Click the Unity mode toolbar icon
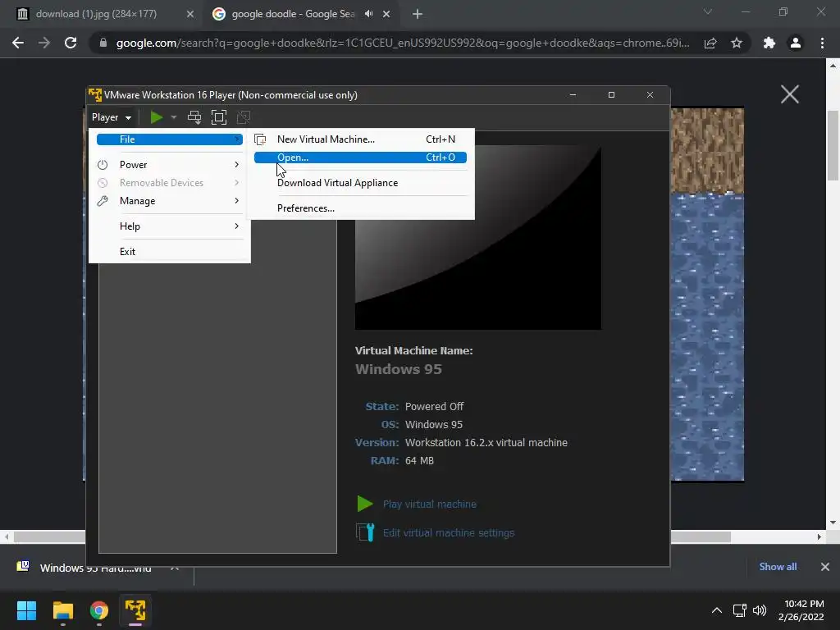 coord(243,117)
